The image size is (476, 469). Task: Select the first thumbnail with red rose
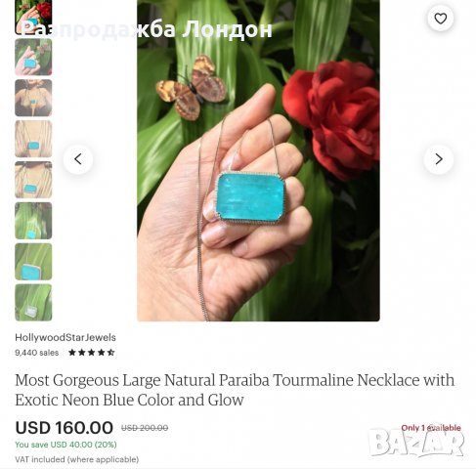pos(33,17)
